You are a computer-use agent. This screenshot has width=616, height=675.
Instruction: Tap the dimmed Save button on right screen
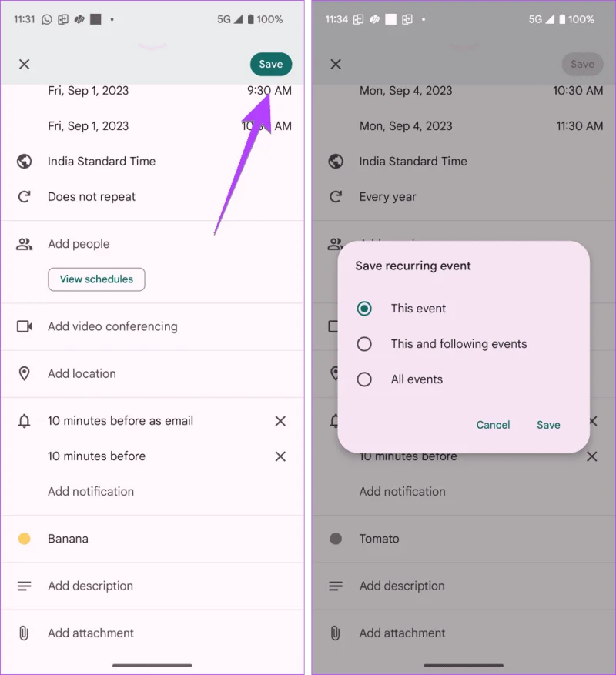click(x=582, y=64)
